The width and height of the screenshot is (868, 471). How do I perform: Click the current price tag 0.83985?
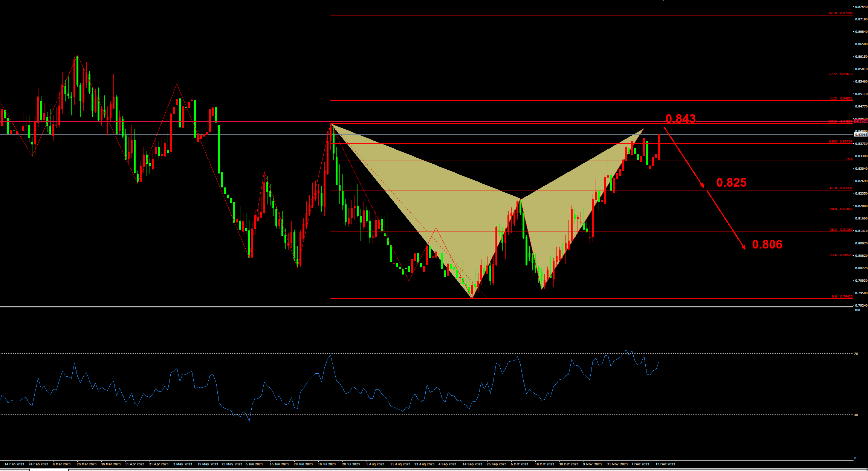tap(860, 135)
